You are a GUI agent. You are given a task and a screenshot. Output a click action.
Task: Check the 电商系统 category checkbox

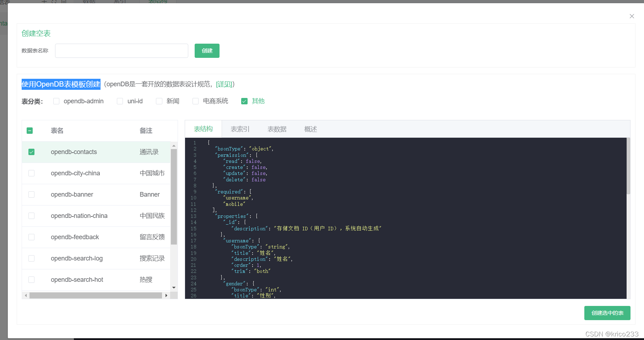pyautogui.click(x=195, y=101)
